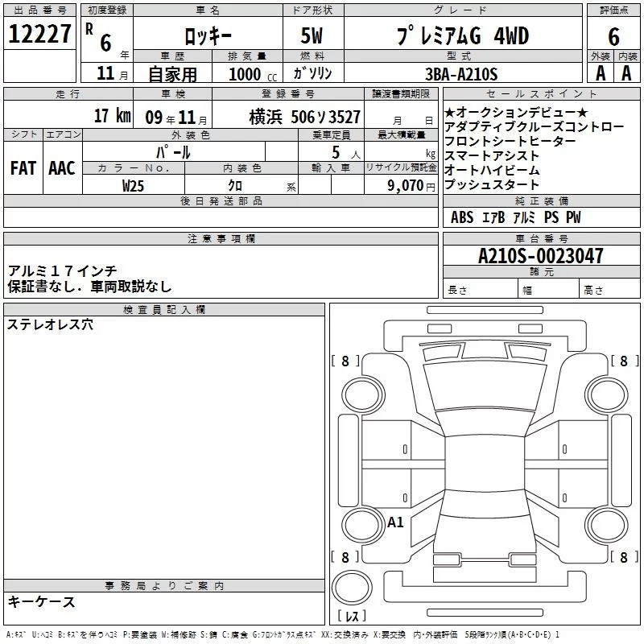Viewport: 644px width, 644px height.
Task: Select the overall evaluation score 6
Action: click(614, 36)
